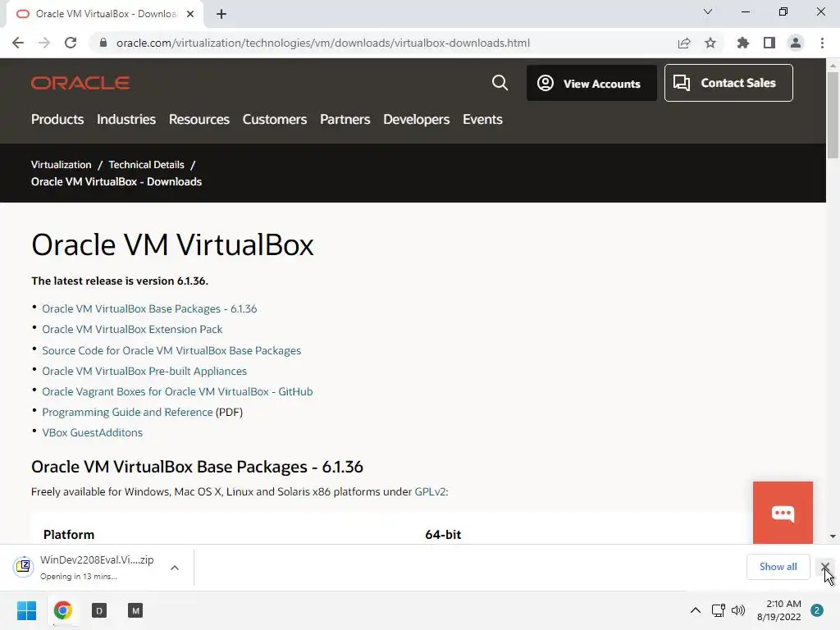Show hidden system tray icons
Image resolution: width=840 pixels, height=630 pixels.
point(696,610)
